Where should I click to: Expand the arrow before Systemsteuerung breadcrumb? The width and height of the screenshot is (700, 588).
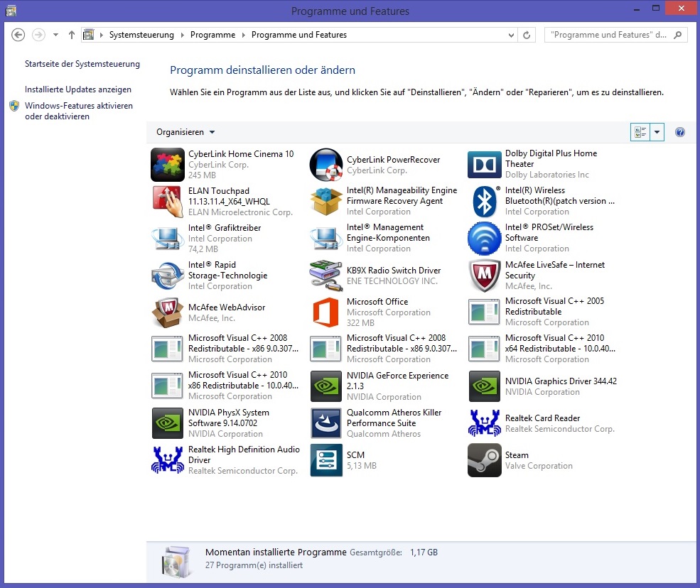point(102,35)
